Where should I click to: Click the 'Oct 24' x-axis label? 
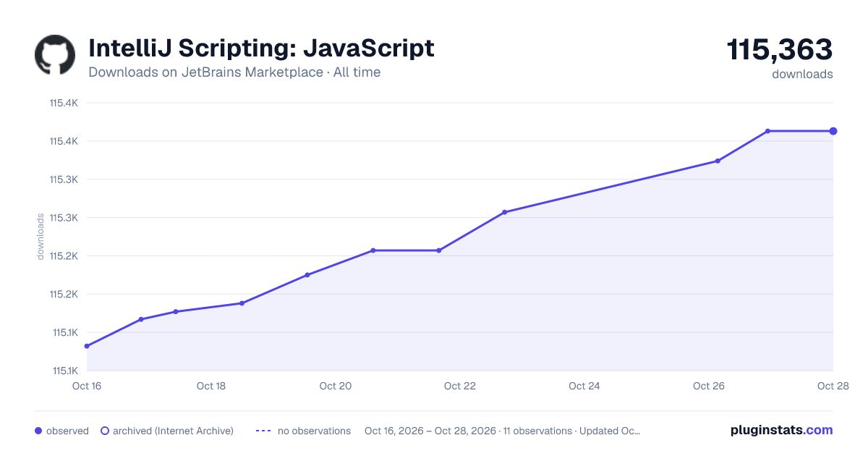click(584, 386)
